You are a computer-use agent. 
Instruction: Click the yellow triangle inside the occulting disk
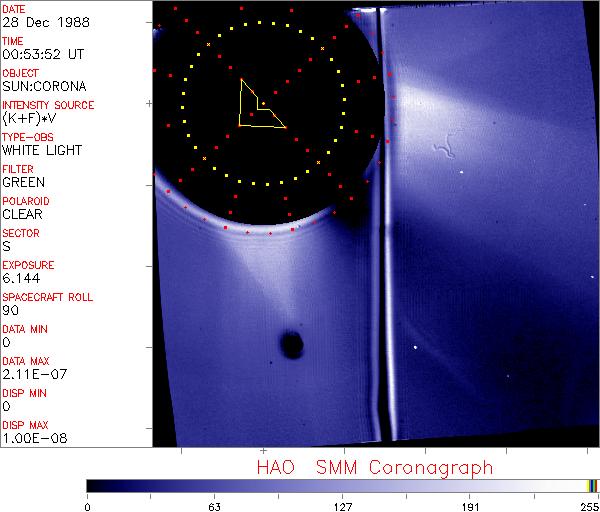pyautogui.click(x=257, y=107)
